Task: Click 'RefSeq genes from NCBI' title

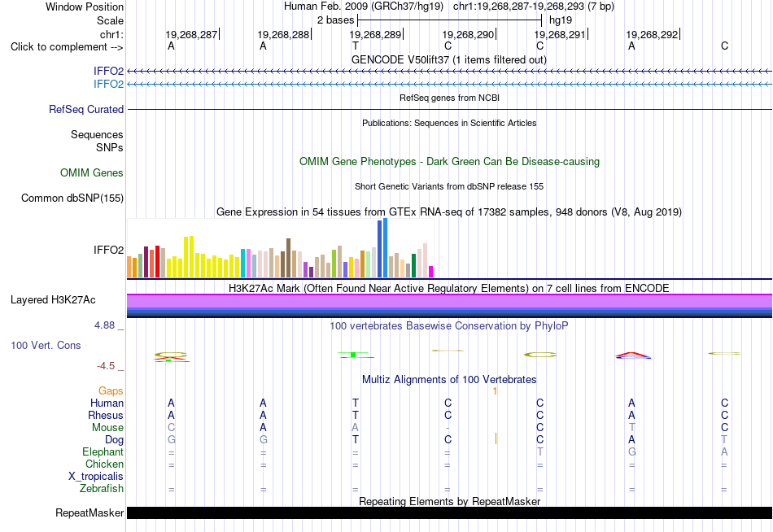Action: point(449,98)
